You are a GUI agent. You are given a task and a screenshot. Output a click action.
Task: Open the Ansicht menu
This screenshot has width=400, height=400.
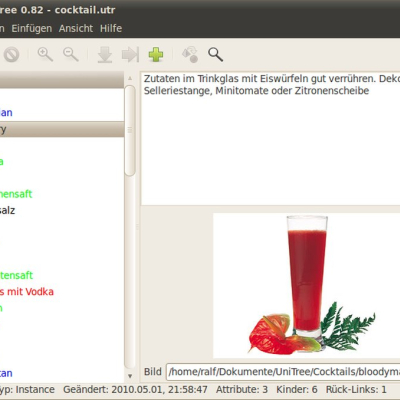tap(76, 28)
